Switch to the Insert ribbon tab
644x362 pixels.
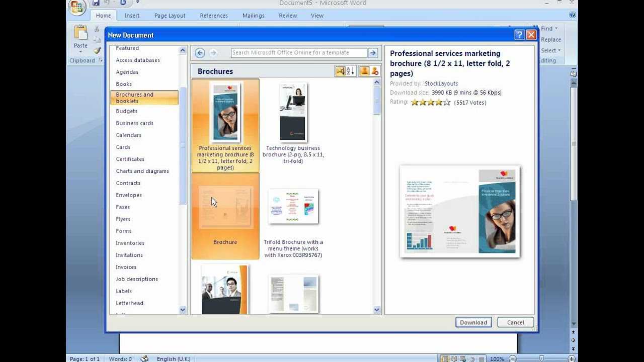pos(132,16)
